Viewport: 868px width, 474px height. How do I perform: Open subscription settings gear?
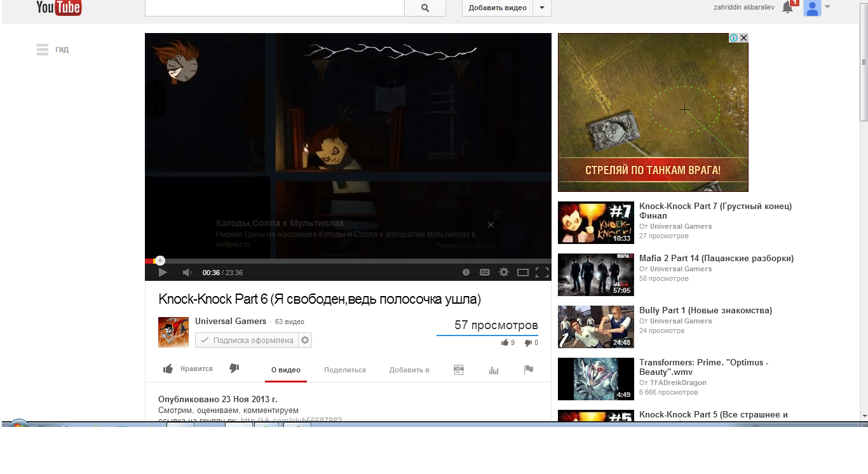pos(305,341)
